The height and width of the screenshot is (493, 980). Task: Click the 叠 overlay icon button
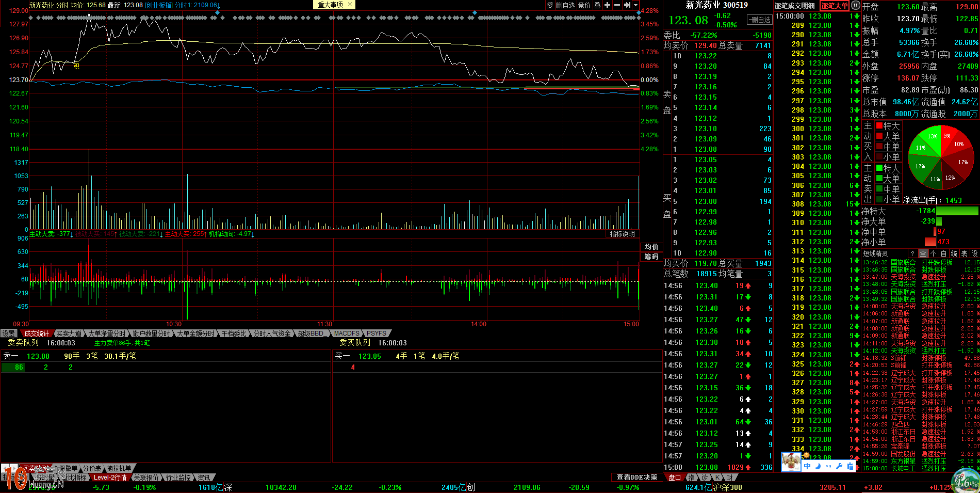tap(597, 5)
